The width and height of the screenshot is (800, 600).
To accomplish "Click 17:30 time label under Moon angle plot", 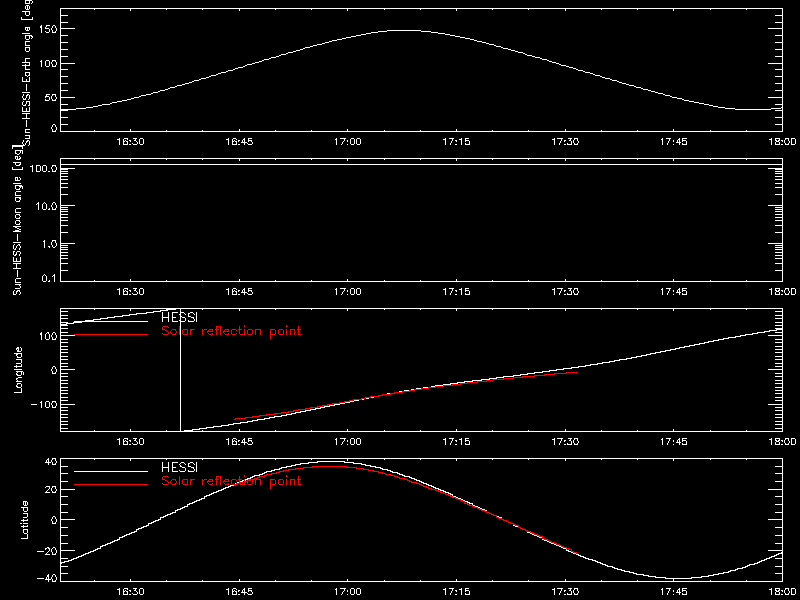I will tap(565, 292).
